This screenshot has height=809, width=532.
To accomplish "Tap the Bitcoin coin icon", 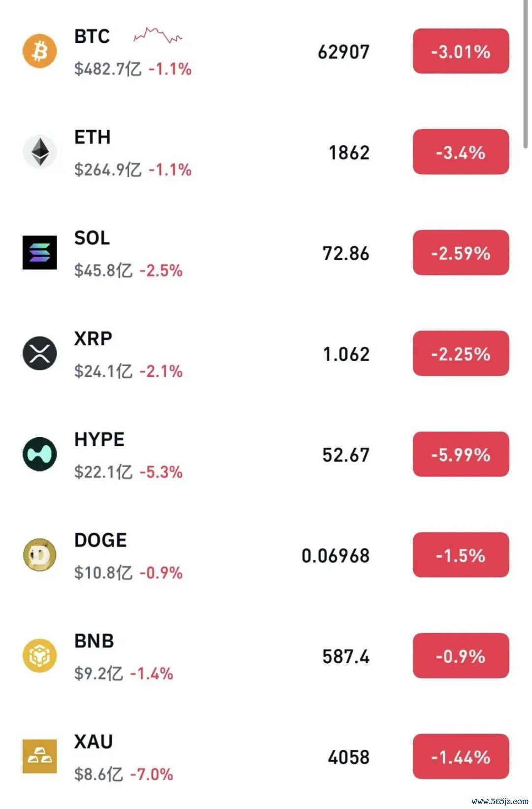I will (40, 51).
